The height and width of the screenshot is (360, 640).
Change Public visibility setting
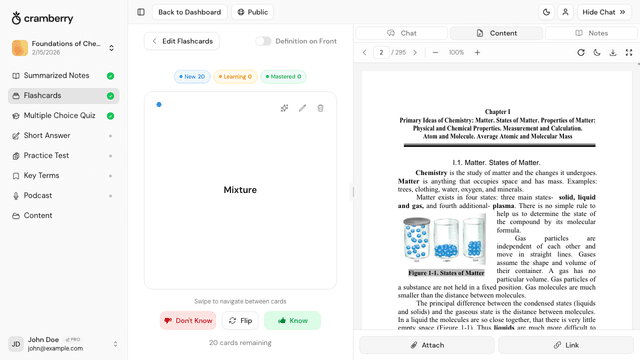click(x=253, y=12)
